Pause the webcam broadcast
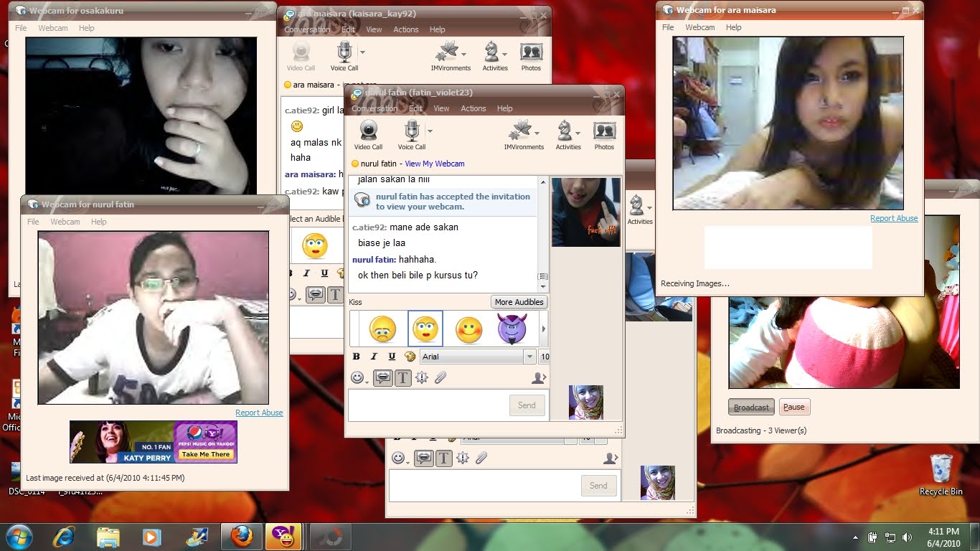The width and height of the screenshot is (980, 551). (793, 407)
